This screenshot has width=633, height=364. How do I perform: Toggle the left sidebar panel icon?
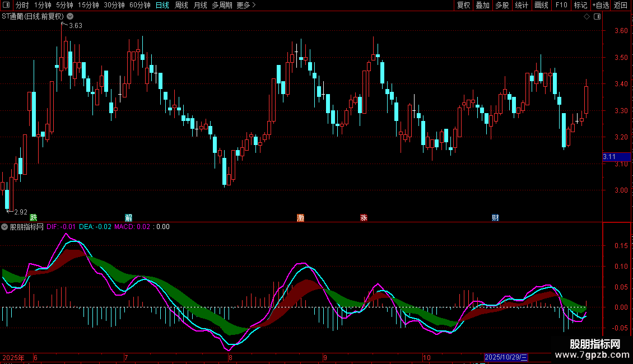[6, 5]
